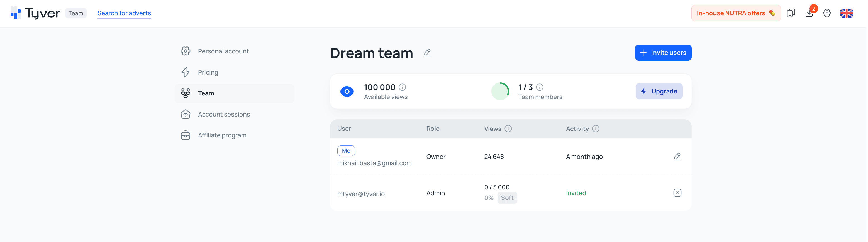Edit the Dream team name pencil icon
The height and width of the screenshot is (242, 868).
pos(427,53)
